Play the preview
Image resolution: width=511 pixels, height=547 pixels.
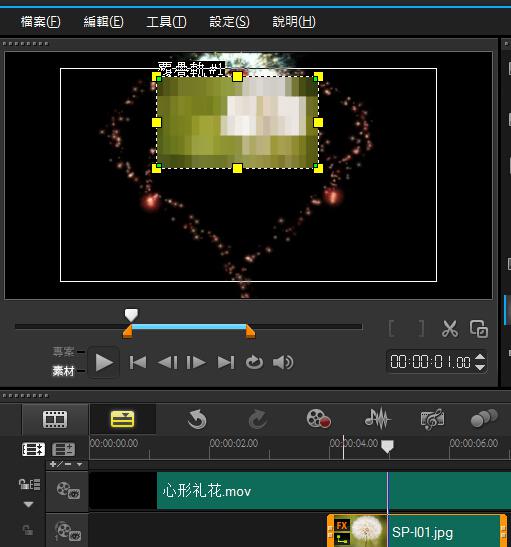(104, 362)
